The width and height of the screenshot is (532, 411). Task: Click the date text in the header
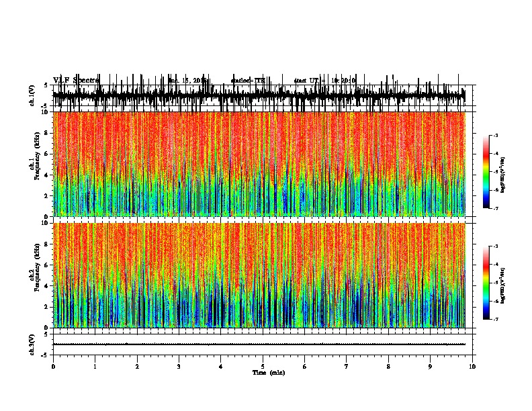[187, 81]
